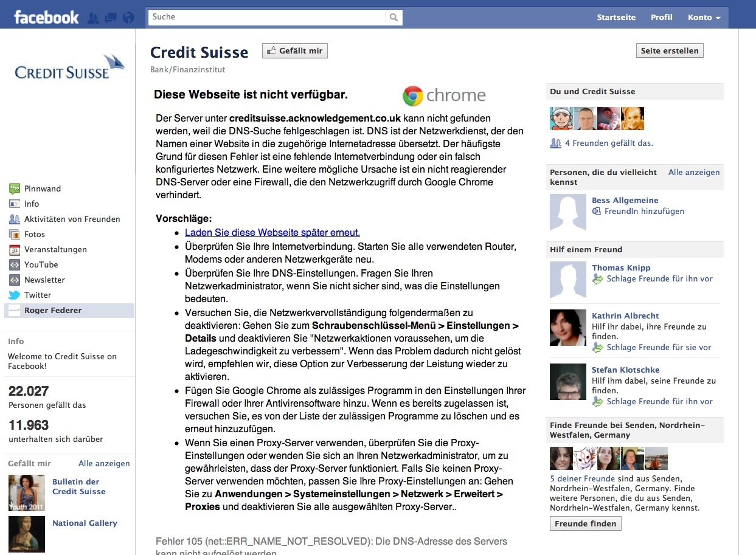Click add-friend icon for Bess Allgemeine

[x=597, y=211]
